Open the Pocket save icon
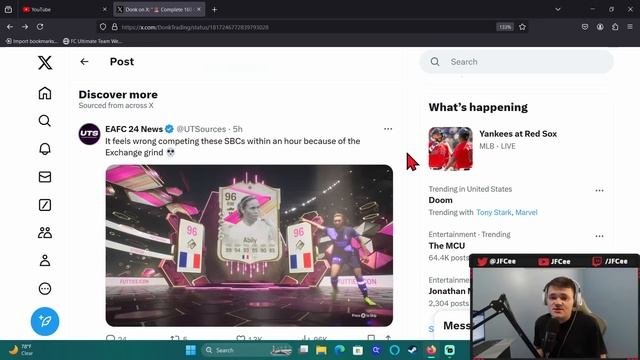The image size is (640, 360). [585, 27]
